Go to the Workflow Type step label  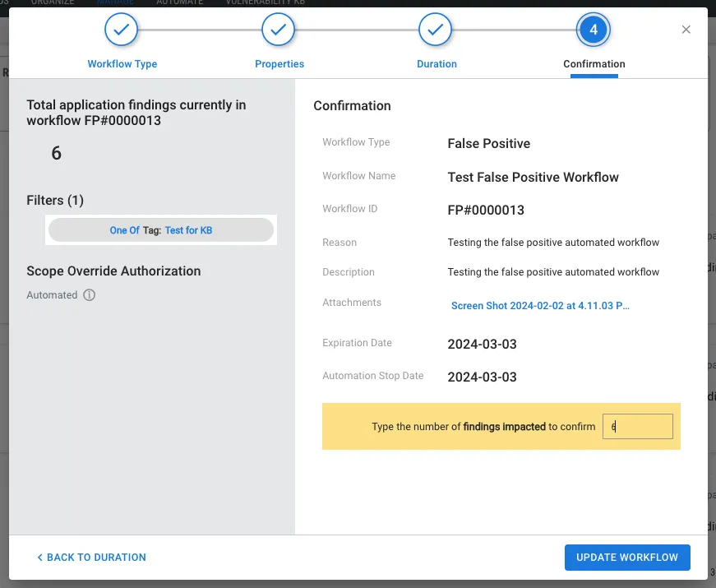[x=122, y=64]
